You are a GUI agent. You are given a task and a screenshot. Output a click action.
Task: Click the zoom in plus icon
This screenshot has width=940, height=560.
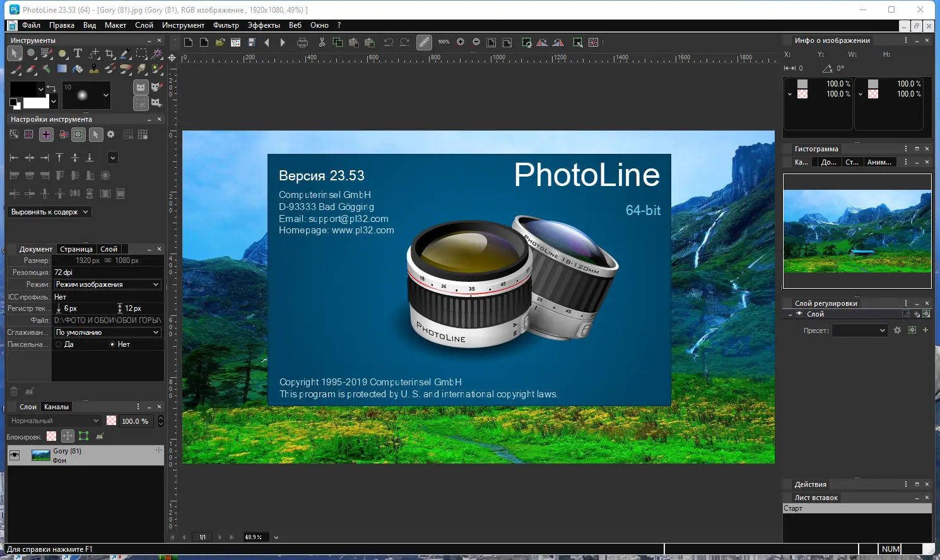pos(461,42)
